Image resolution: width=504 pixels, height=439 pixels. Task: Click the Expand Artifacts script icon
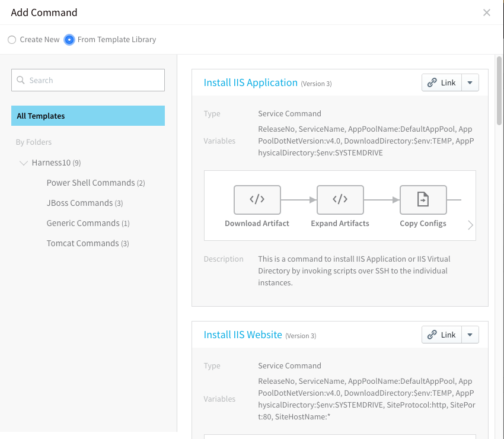point(340,200)
